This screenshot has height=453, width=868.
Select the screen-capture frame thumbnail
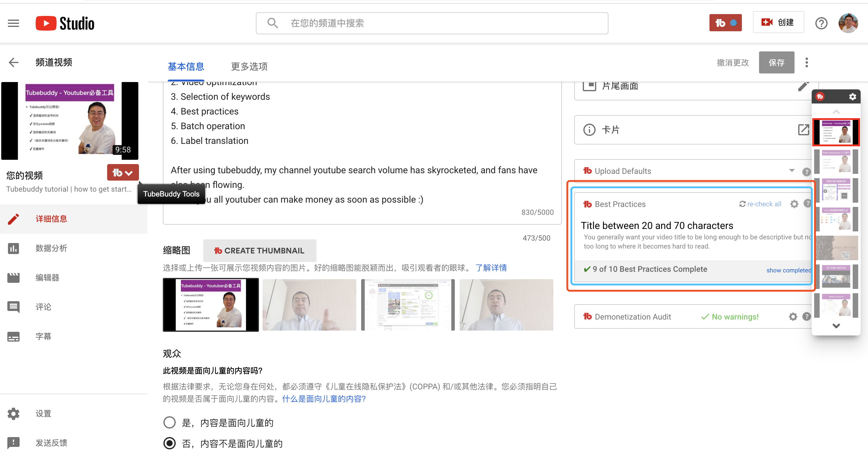point(408,304)
